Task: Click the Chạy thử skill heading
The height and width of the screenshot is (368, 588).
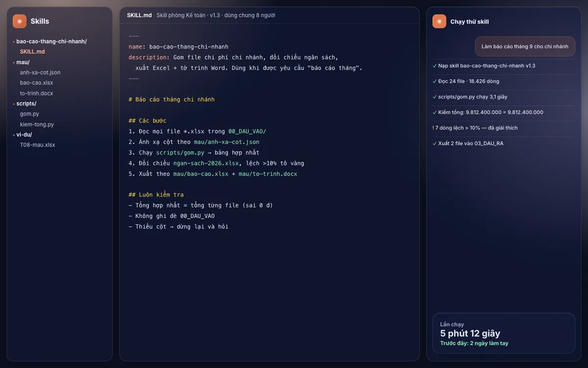Action: (x=469, y=22)
